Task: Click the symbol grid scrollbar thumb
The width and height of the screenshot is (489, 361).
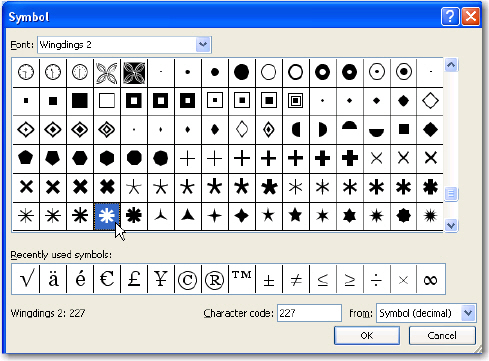Action: [451, 194]
